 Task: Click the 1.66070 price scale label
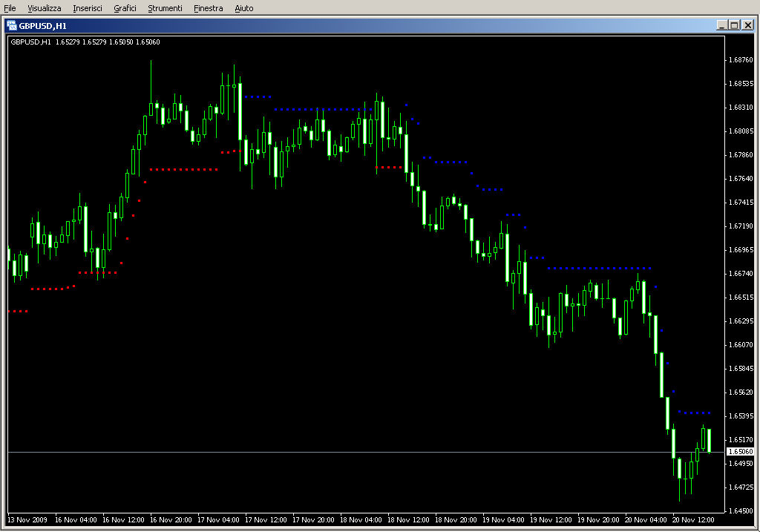[x=741, y=345]
